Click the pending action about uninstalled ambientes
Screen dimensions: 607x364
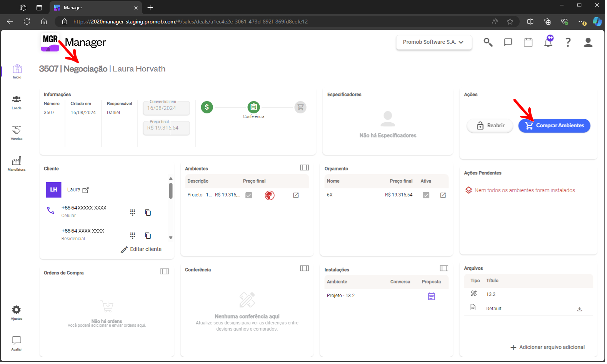pos(521,190)
